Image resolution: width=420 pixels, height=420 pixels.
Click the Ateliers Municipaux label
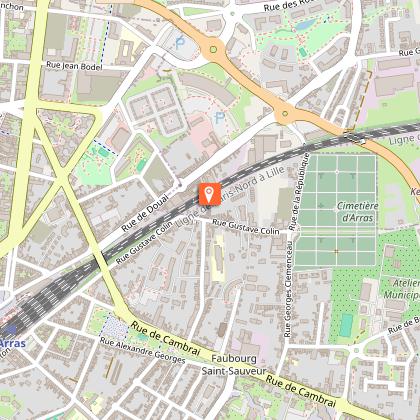coord(402,289)
